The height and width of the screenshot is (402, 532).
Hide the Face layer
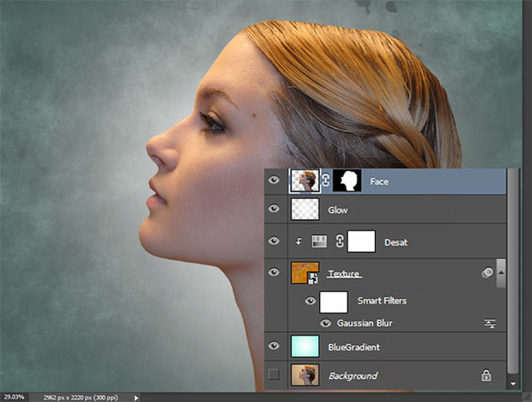tap(274, 181)
